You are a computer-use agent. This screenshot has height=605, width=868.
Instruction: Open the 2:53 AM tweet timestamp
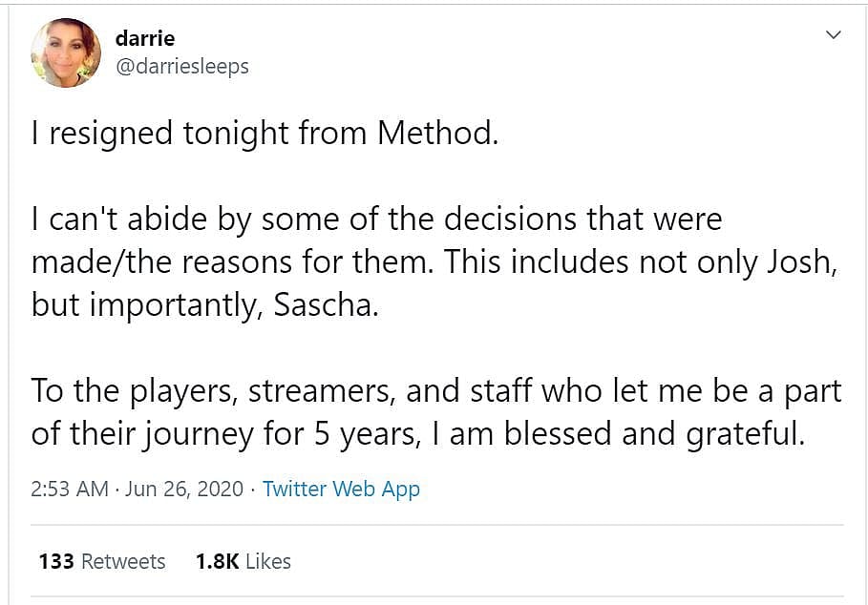coord(70,489)
